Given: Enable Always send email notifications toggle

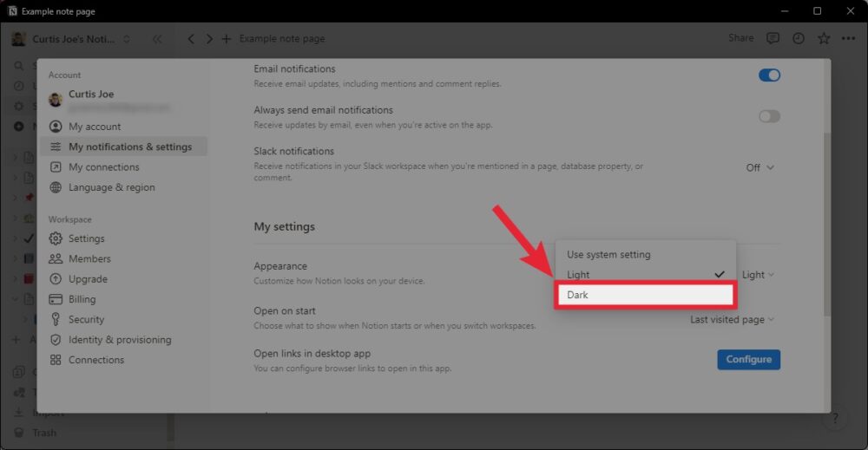Looking at the screenshot, I should [769, 116].
